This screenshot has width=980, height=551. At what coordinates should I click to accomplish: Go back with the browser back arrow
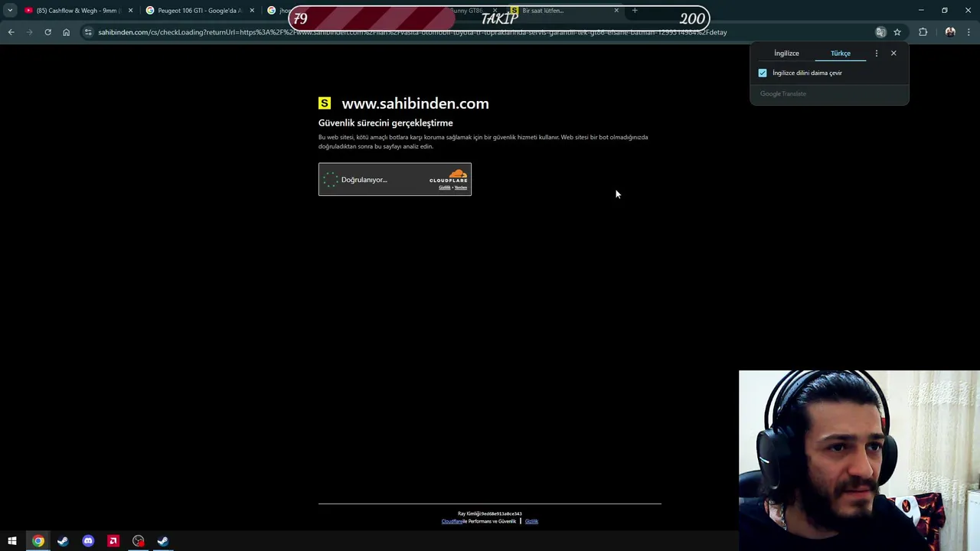pyautogui.click(x=11, y=32)
